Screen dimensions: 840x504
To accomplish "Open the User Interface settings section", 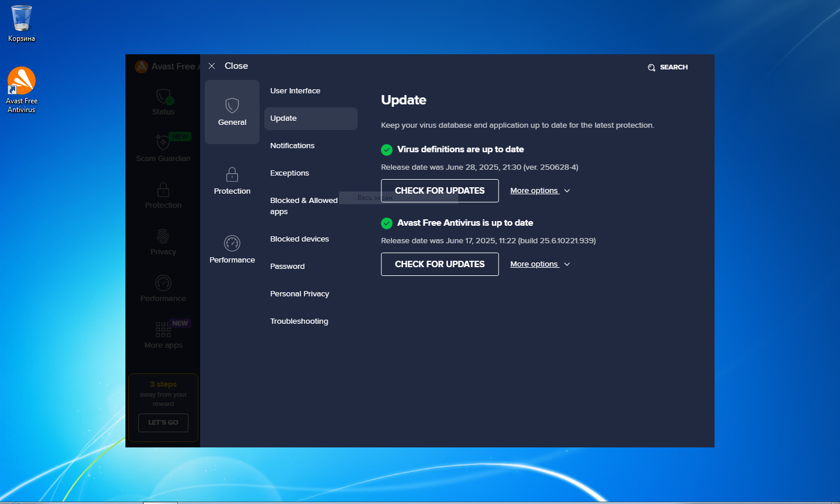I will [295, 91].
